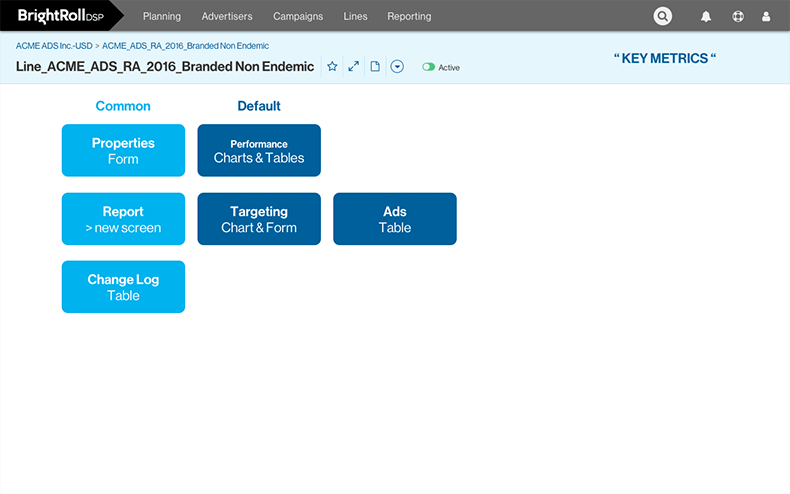Viewport: 790px width, 494px height.
Task: Open the Planning menu
Action: [162, 17]
